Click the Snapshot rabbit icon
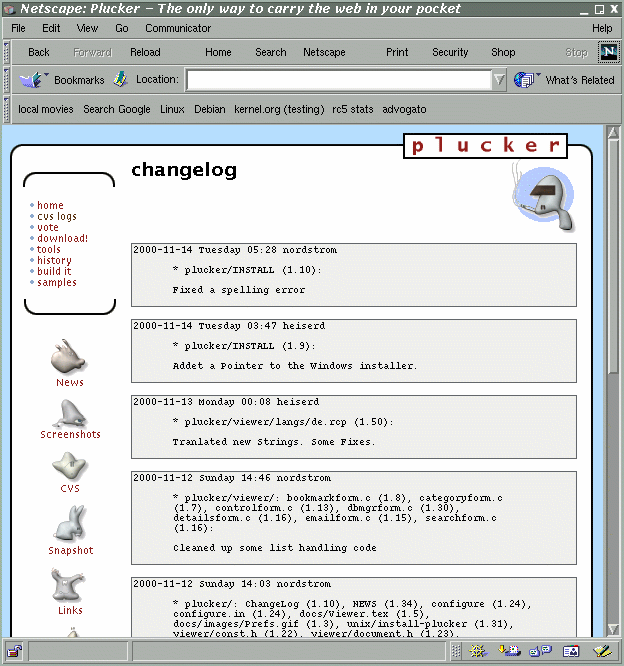This screenshot has width=624, height=666. tap(70, 522)
